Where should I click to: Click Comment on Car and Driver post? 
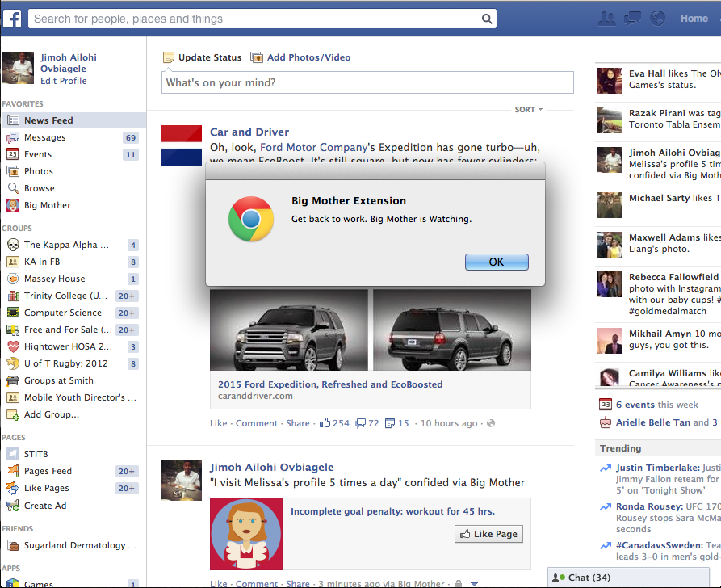point(257,423)
